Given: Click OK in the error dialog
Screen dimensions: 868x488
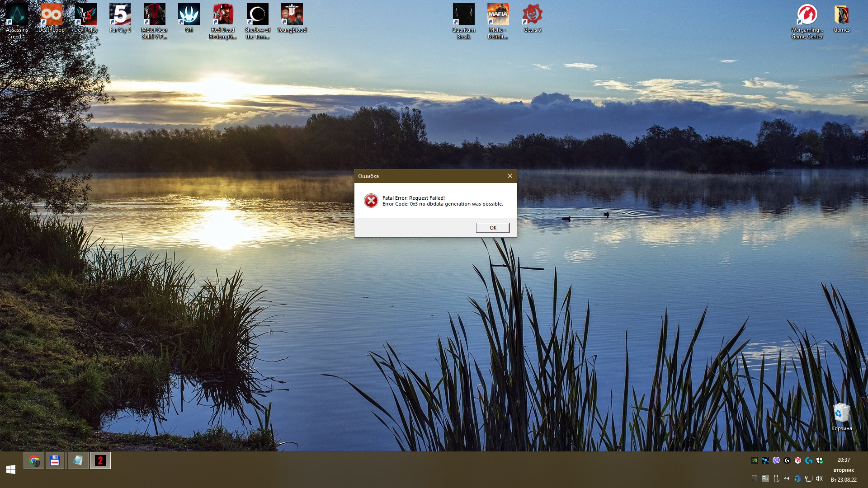Looking at the screenshot, I should coord(493,228).
